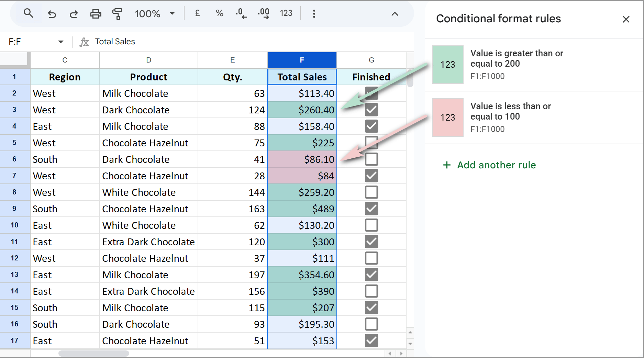Open the 123 number format menu
Screen dimensions: 644x358
(286, 14)
